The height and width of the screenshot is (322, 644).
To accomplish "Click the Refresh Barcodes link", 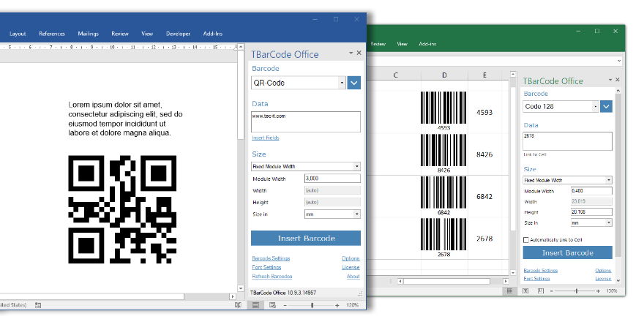I will point(272,277).
